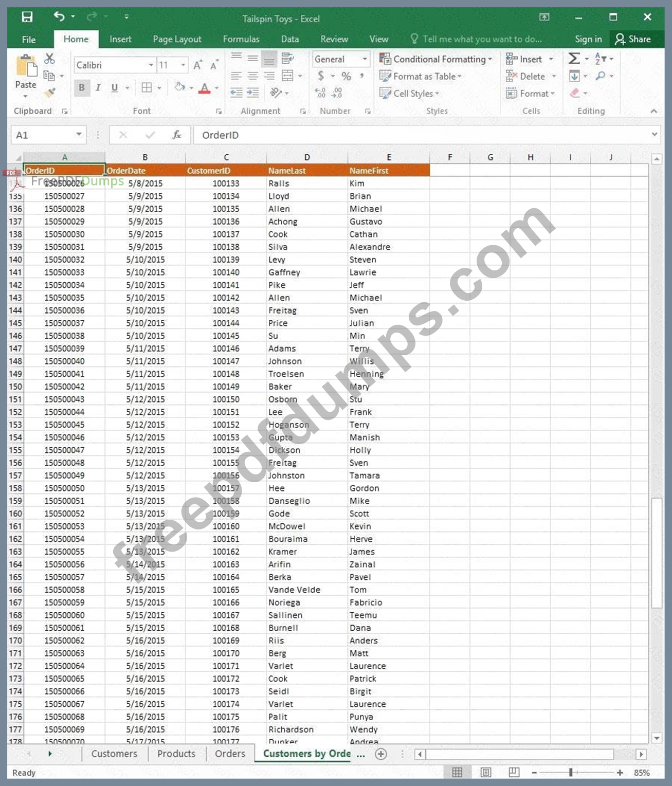The height and width of the screenshot is (786, 672).
Task: Apply fill color bucket
Action: [x=179, y=87]
